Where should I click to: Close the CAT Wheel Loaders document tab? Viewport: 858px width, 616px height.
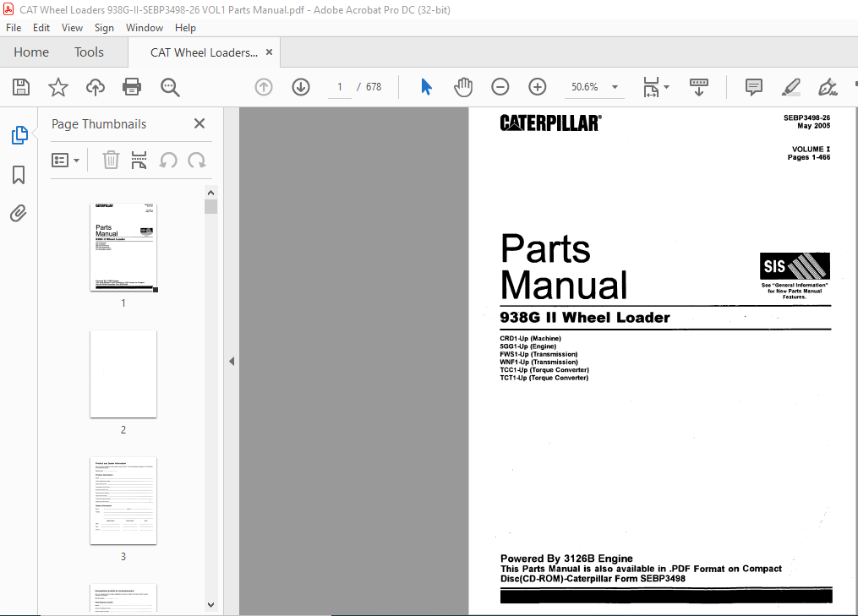[269, 52]
